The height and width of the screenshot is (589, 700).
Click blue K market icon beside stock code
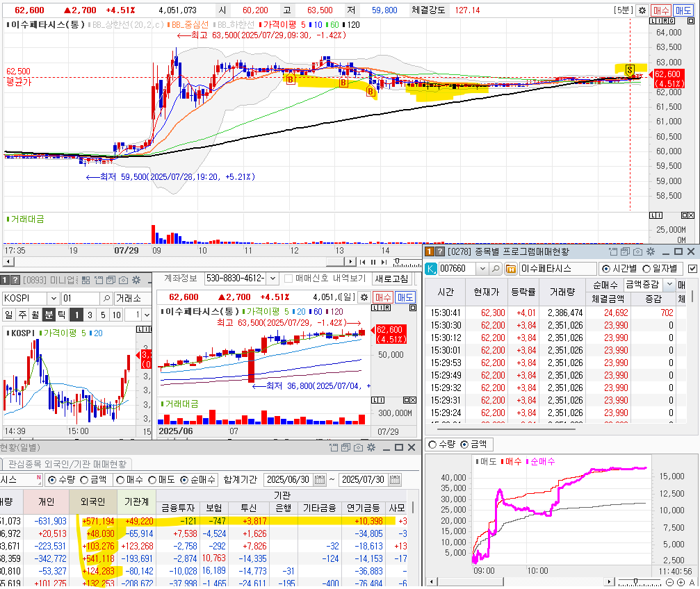pyautogui.click(x=431, y=269)
